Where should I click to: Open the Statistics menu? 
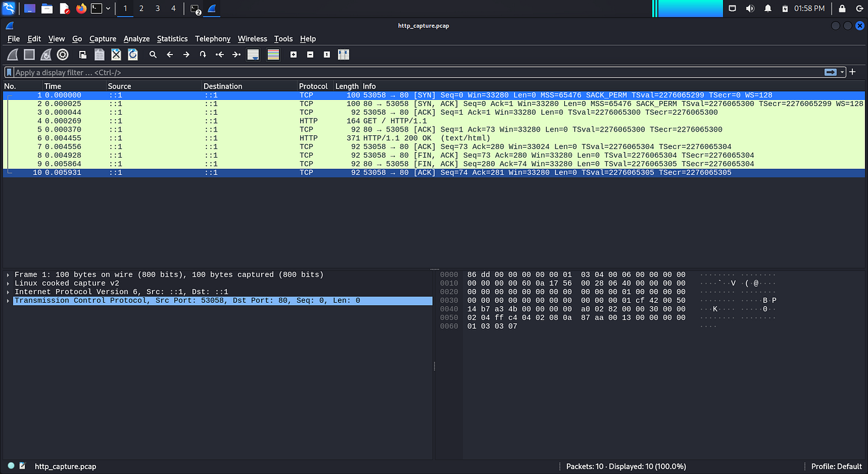172,38
